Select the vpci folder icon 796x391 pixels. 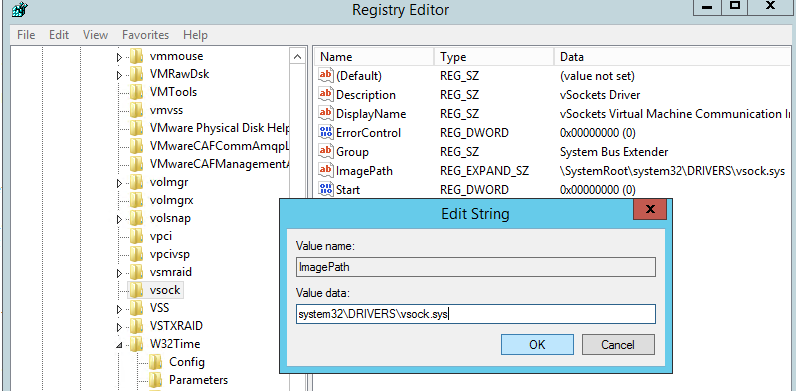pyautogui.click(x=136, y=236)
